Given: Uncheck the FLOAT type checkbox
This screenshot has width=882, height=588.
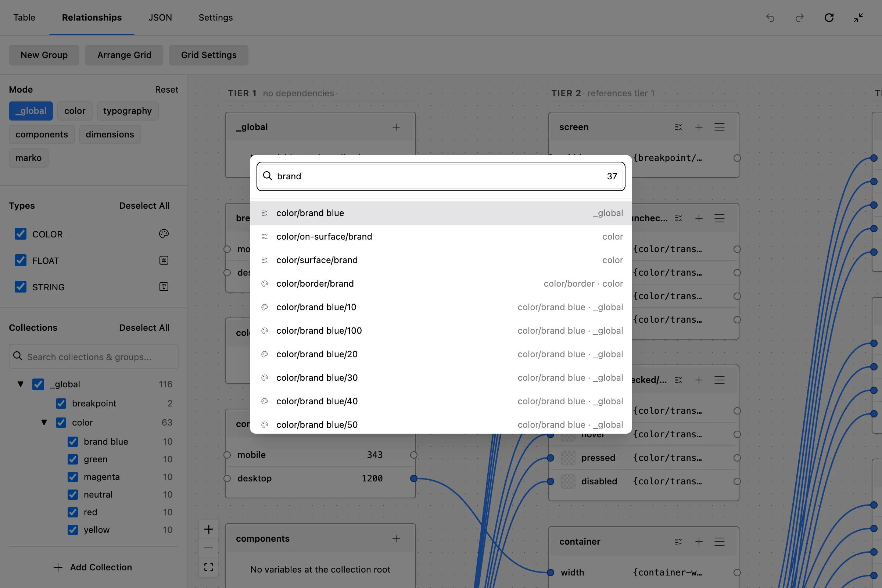Looking at the screenshot, I should click(x=21, y=260).
